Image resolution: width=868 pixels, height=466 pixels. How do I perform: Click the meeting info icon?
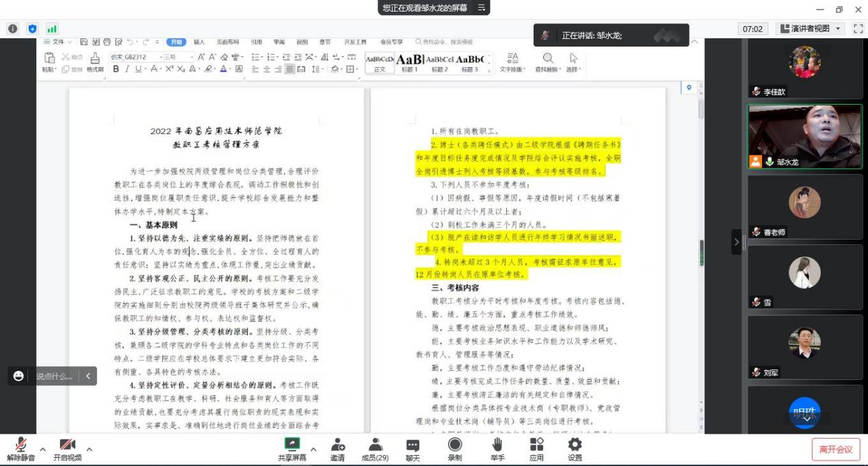pyautogui.click(x=12, y=29)
